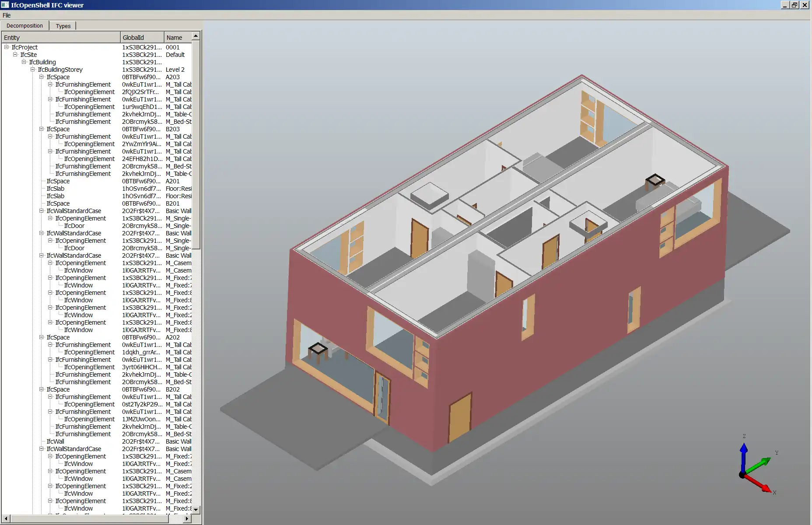Screen dimensions: 812x525
Task: Click the GlobalId column header
Action: [142, 38]
